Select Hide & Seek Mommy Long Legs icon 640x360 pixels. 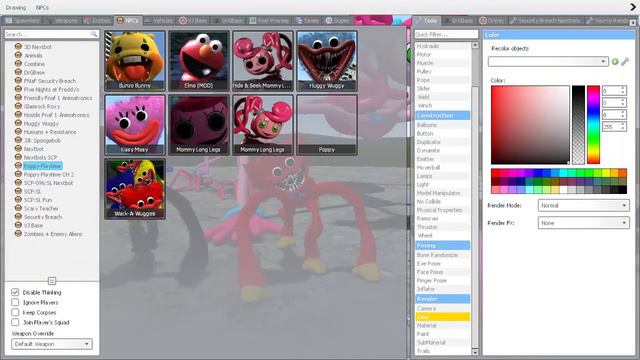click(x=263, y=61)
